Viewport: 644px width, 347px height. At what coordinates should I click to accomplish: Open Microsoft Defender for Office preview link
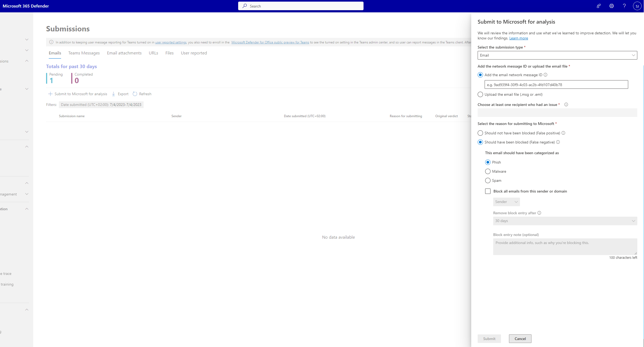click(270, 42)
